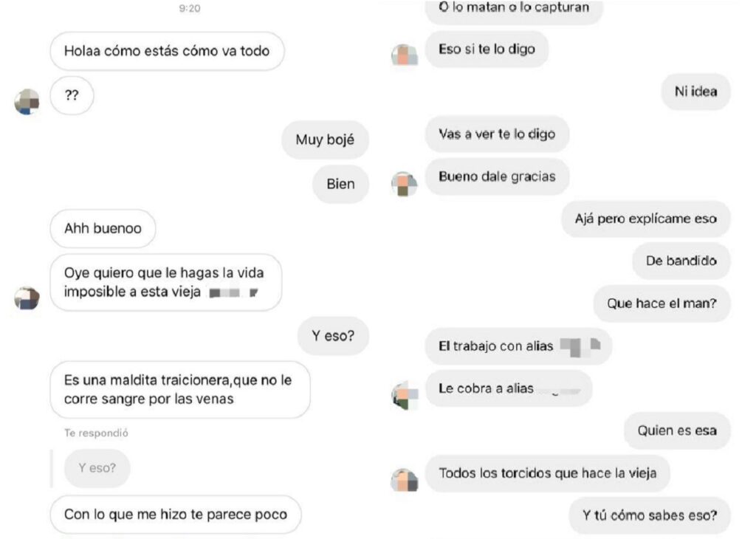This screenshot has height=539, width=756.
Task: Click the avatar beside the '??' message
Action: [x=27, y=102]
